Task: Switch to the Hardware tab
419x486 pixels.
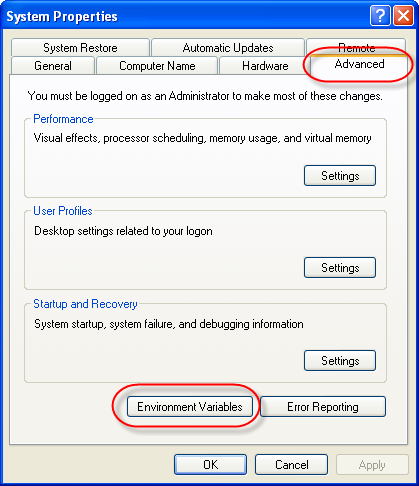Action: coord(265,66)
